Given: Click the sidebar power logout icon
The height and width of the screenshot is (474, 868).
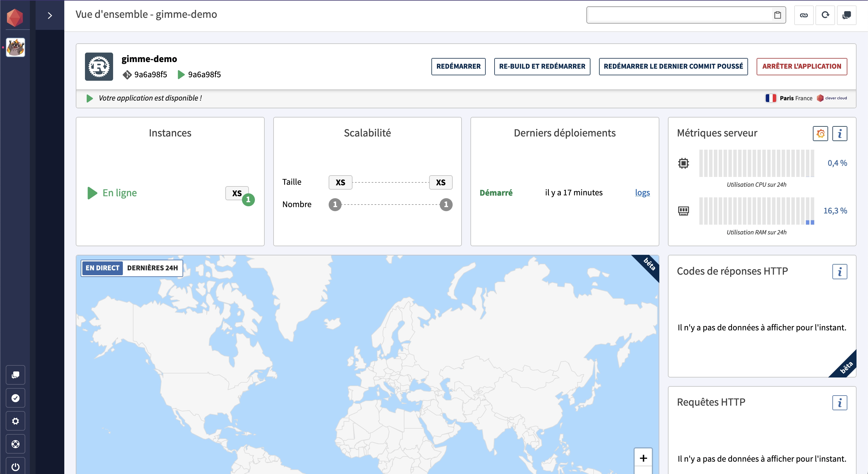Looking at the screenshot, I should point(15,467).
